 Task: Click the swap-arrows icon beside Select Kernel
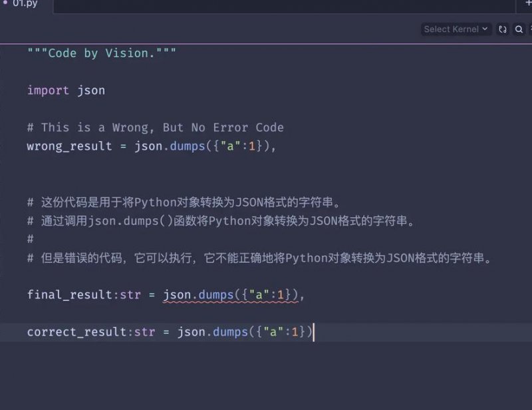[x=503, y=29]
